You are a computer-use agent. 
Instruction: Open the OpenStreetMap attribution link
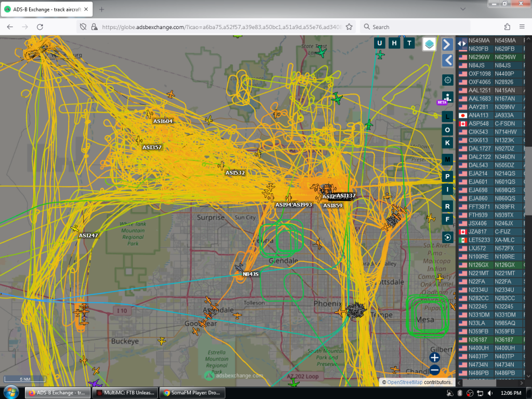(405, 382)
